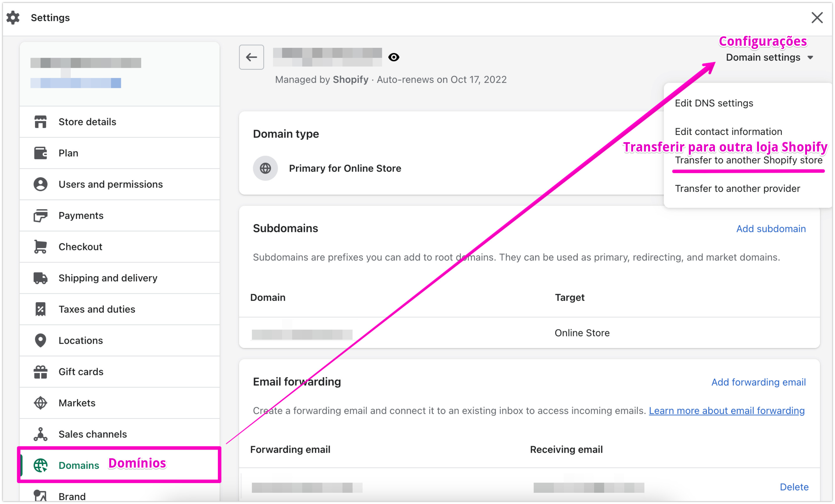Click the Users and permissions avatar icon
Viewport: 835px width, 504px height.
click(x=40, y=184)
